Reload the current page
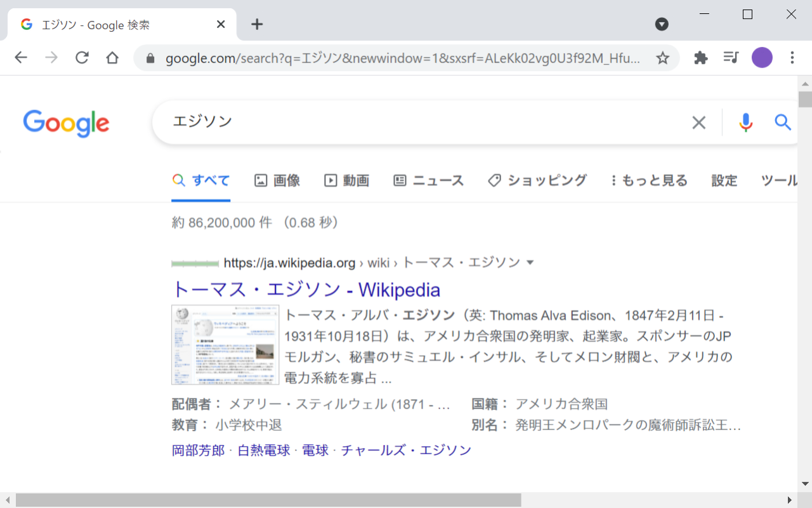812x508 pixels. coord(82,58)
